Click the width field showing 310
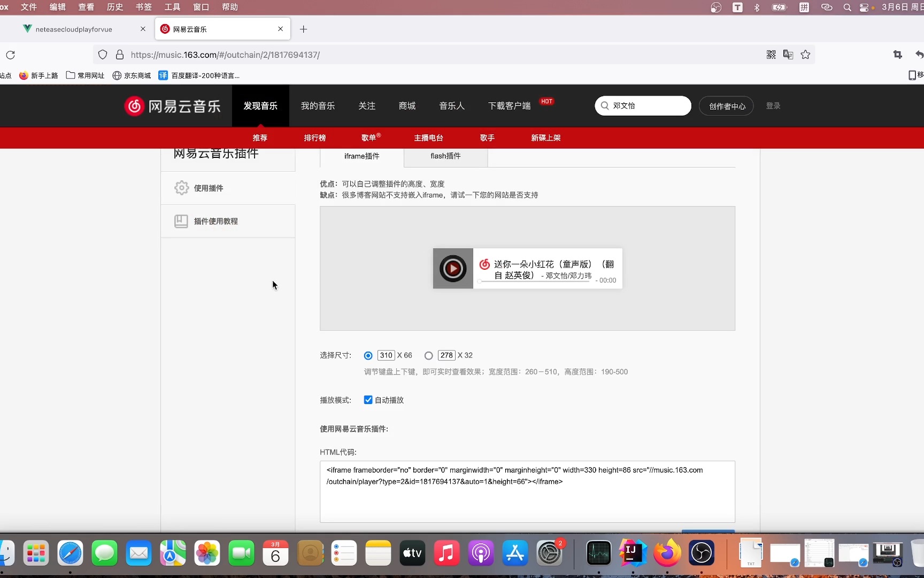This screenshot has width=924, height=578. click(x=386, y=355)
